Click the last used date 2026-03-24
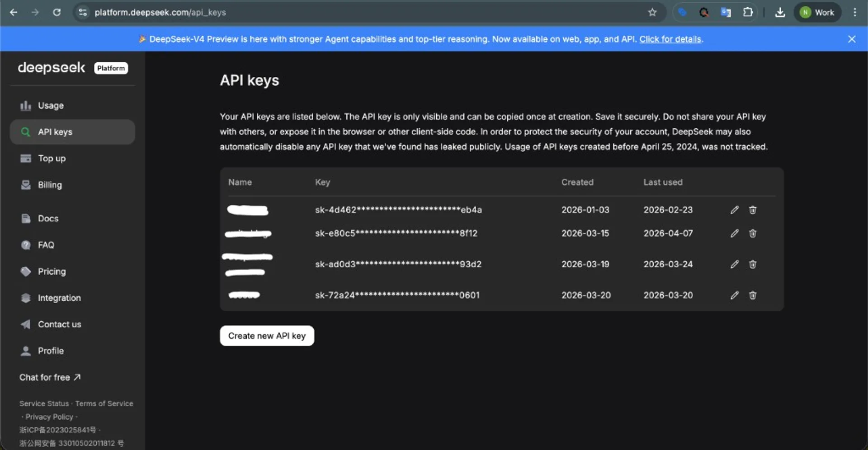The image size is (868, 450). point(668,264)
